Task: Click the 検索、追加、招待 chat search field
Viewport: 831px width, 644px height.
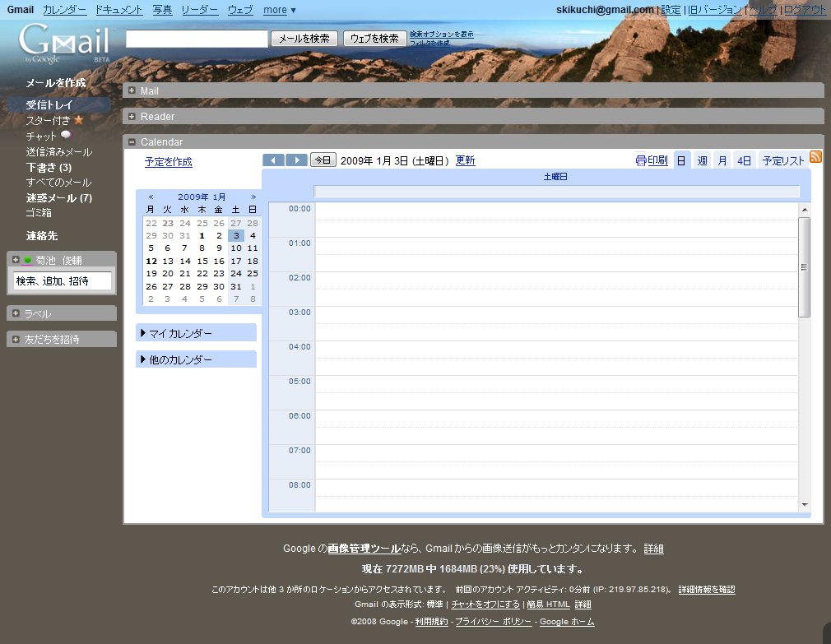Action: point(63,280)
